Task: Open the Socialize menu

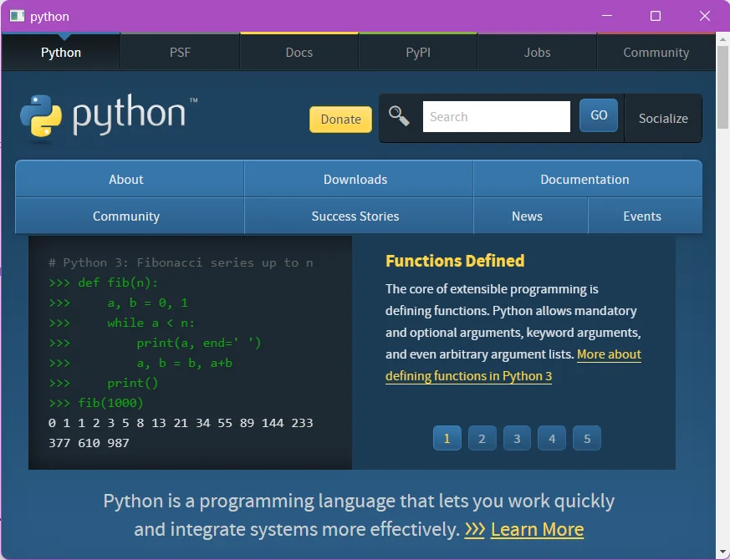Action: [663, 118]
